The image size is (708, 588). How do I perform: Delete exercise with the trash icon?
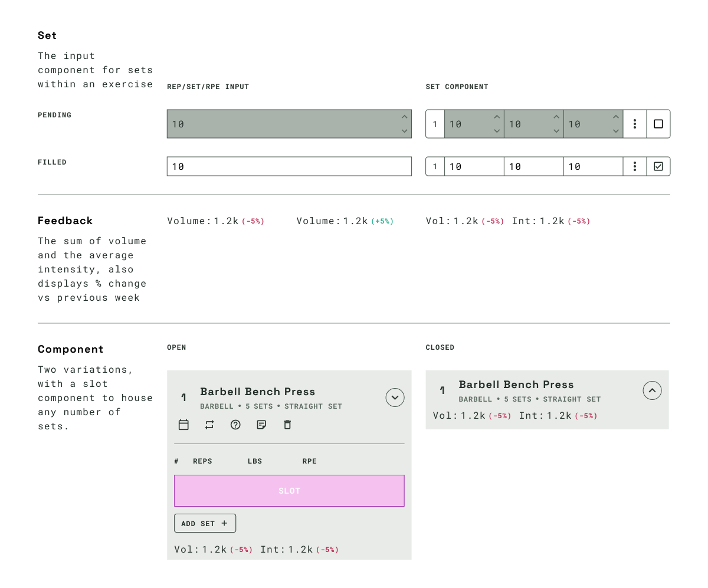287,425
